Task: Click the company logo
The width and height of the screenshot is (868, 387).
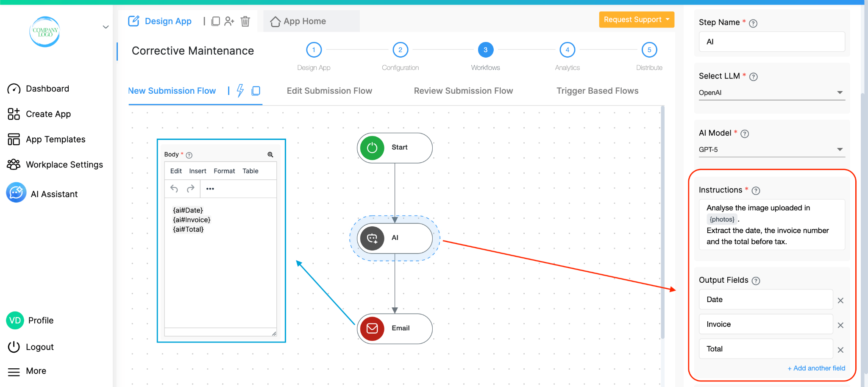Action: [45, 32]
